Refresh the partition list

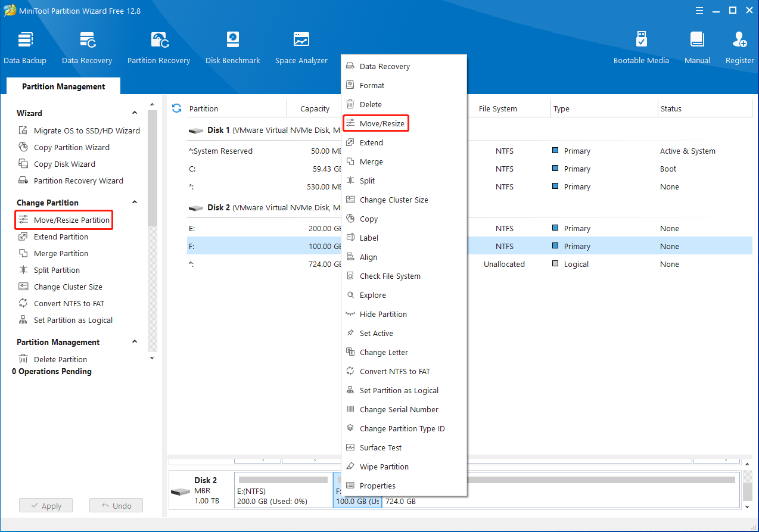(x=176, y=108)
